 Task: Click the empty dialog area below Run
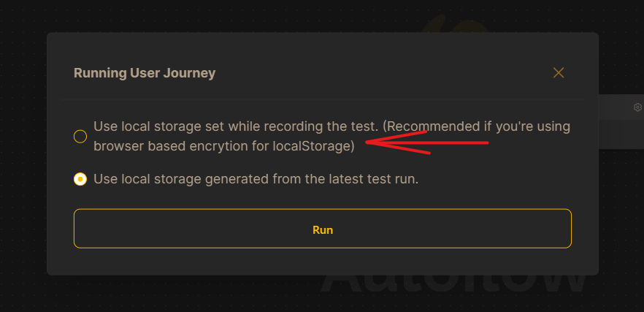[321, 262]
